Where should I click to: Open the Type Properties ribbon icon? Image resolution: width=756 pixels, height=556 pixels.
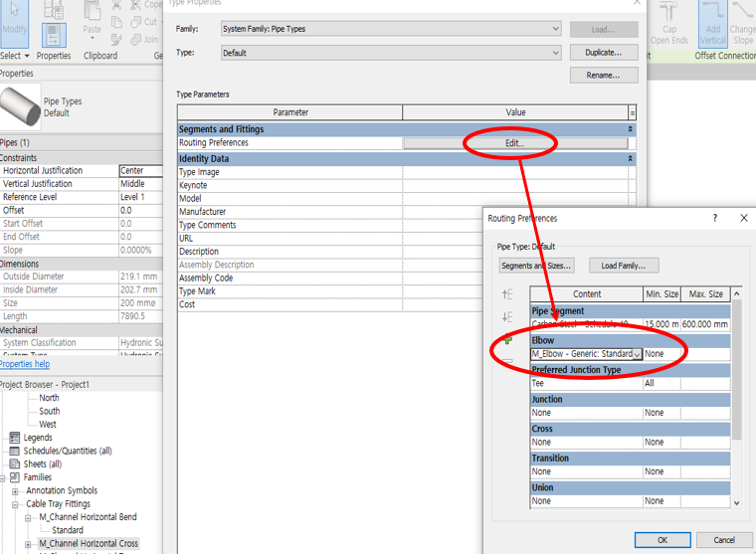click(54, 10)
